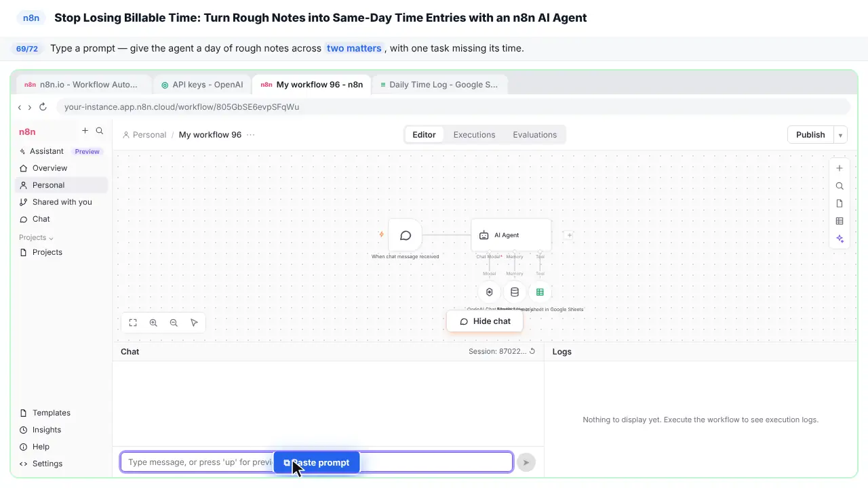Viewport: 868px width, 488px height.
Task: Expand the Publish dropdown arrow
Action: [x=840, y=135]
